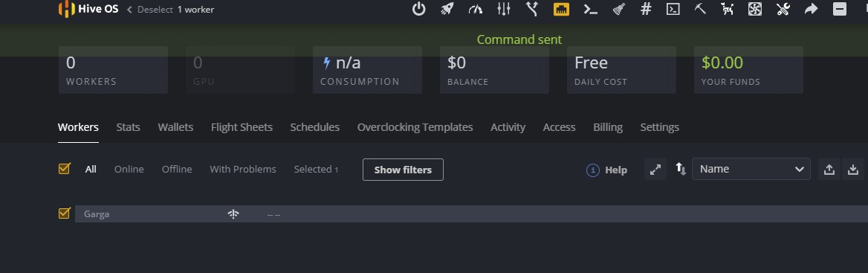868x273 pixels.
Task: Open the overclocking speedometer icon
Action: [476, 9]
